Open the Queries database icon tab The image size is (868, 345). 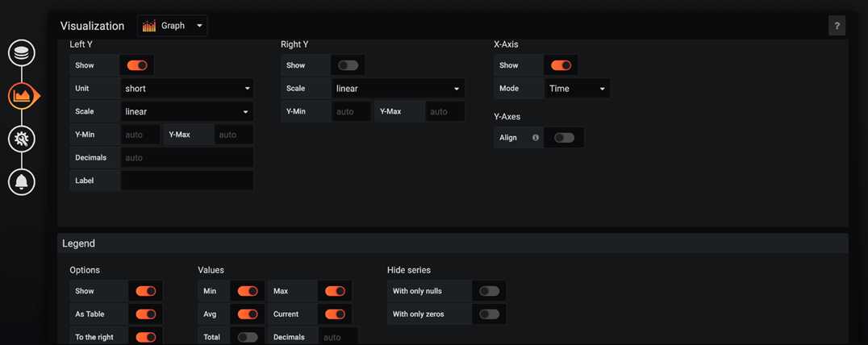(22, 53)
